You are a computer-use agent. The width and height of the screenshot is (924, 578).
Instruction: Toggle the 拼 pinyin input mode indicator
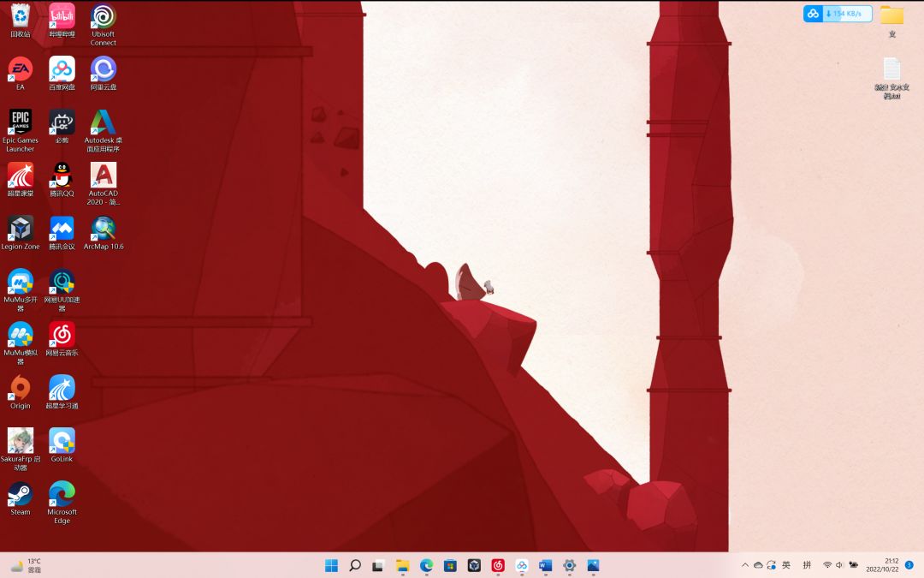click(808, 565)
